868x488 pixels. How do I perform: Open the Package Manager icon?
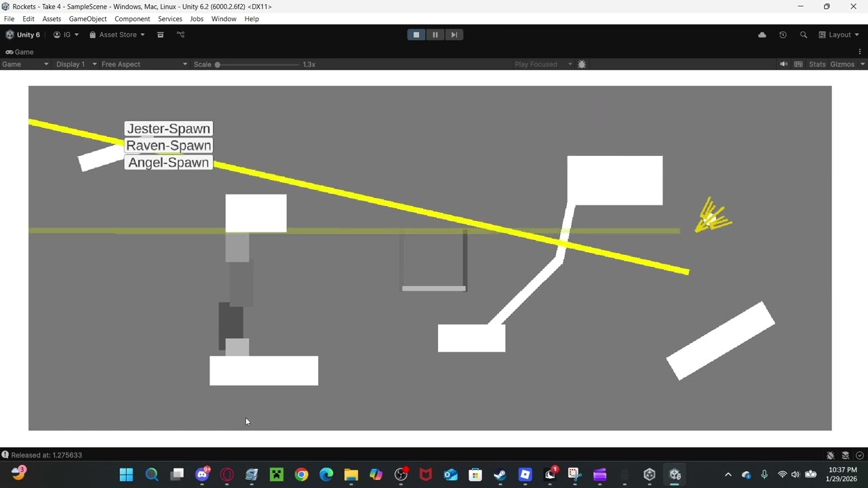click(x=161, y=35)
